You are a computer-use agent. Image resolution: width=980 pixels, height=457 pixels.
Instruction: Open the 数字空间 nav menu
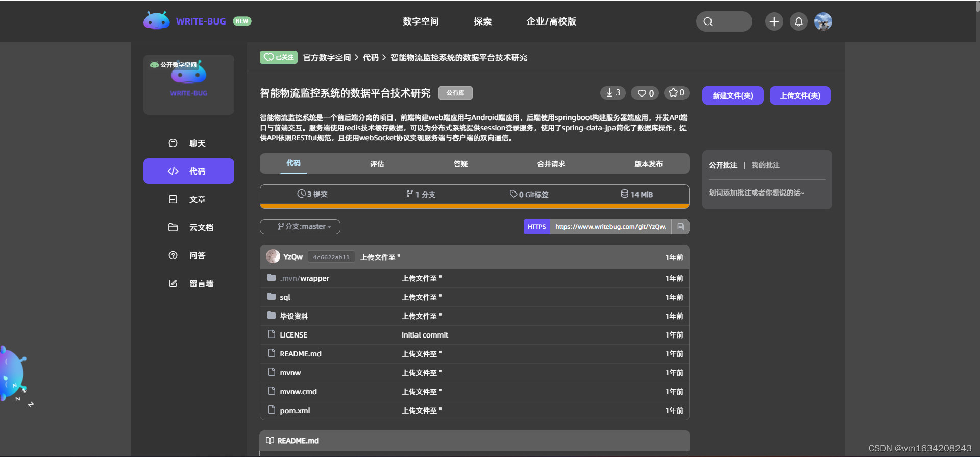click(x=421, y=21)
